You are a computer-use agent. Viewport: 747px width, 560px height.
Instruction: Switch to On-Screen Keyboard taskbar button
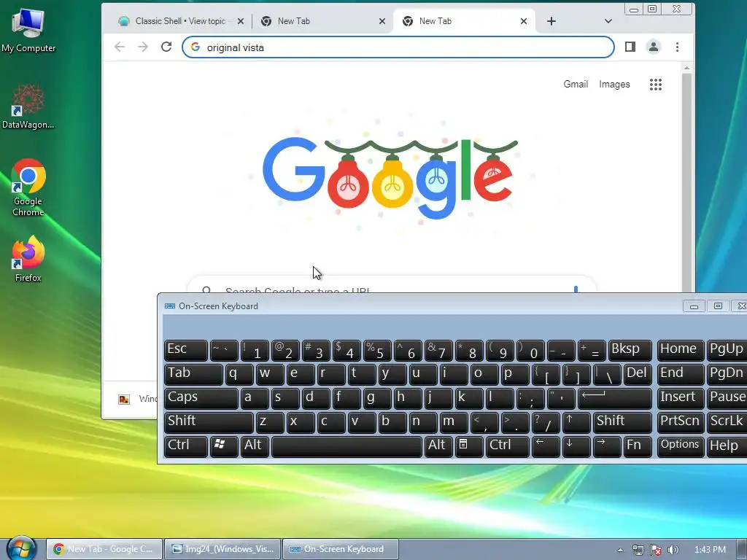click(341, 549)
